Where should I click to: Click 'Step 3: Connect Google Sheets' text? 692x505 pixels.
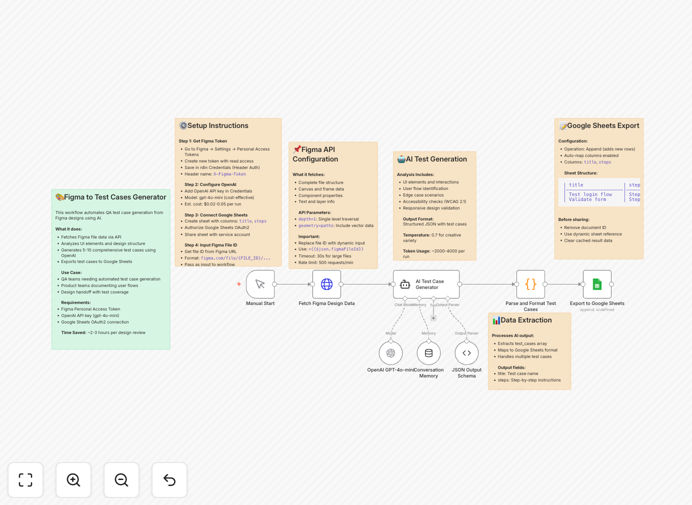pyautogui.click(x=216, y=215)
